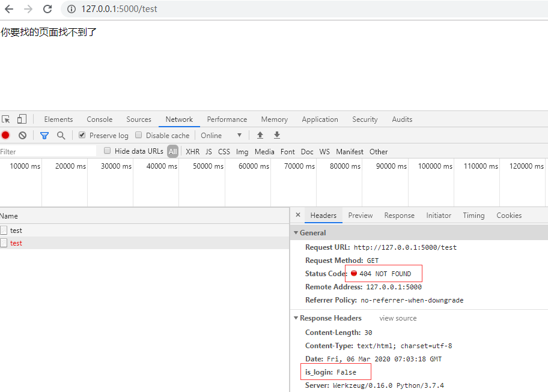Clear the network log icon
Image resolution: width=548 pixels, height=392 pixels.
(22, 136)
